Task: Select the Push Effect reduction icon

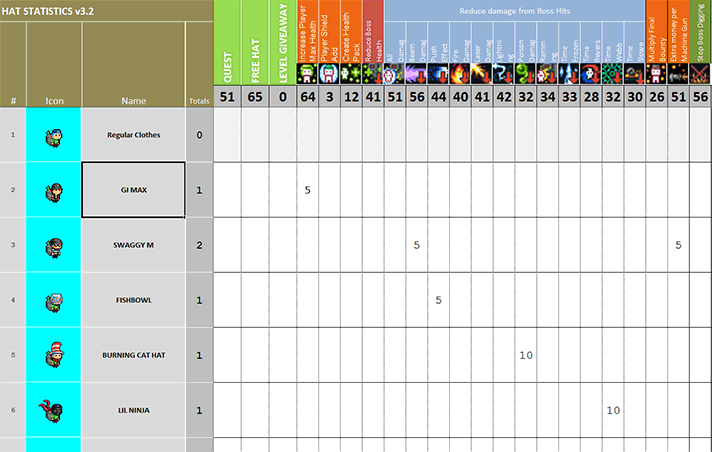Action: 438,74
